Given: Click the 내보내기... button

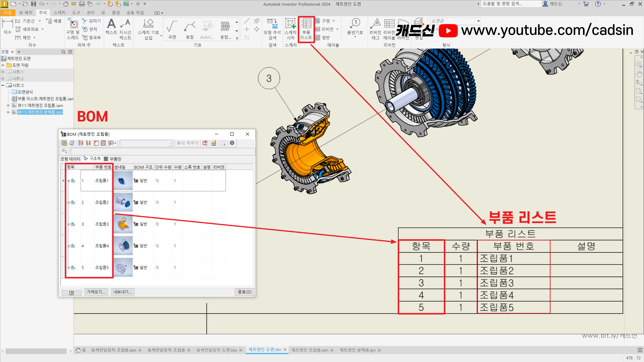Looking at the screenshot, I should tap(123, 292).
